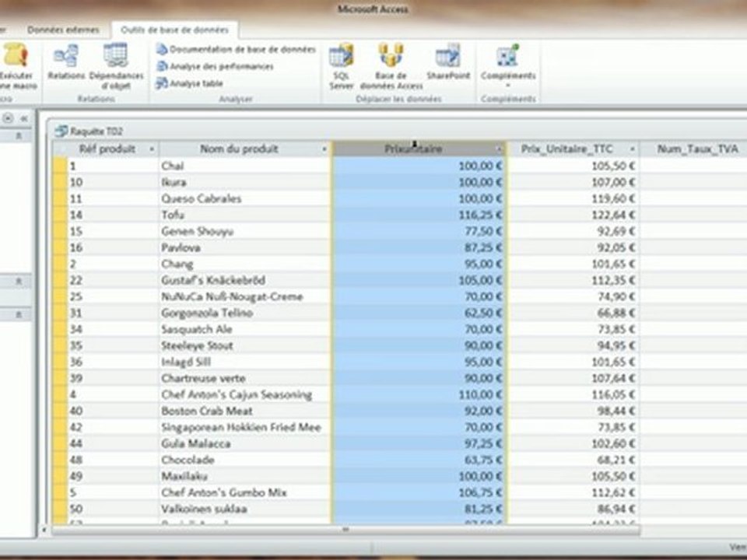The width and height of the screenshot is (747, 560).
Task: Click the cell 'Chai'
Action: coord(245,166)
